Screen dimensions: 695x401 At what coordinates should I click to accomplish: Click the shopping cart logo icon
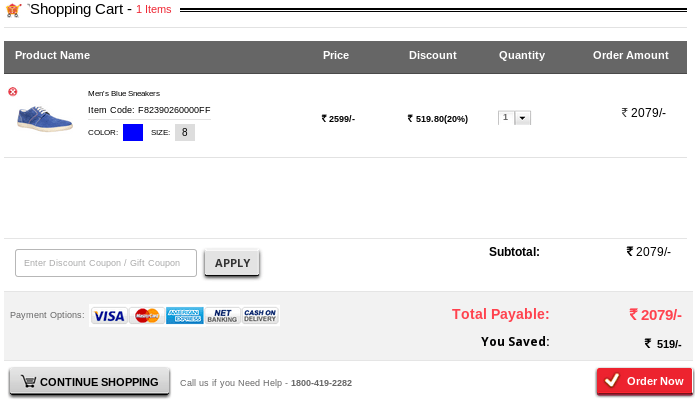(13, 10)
